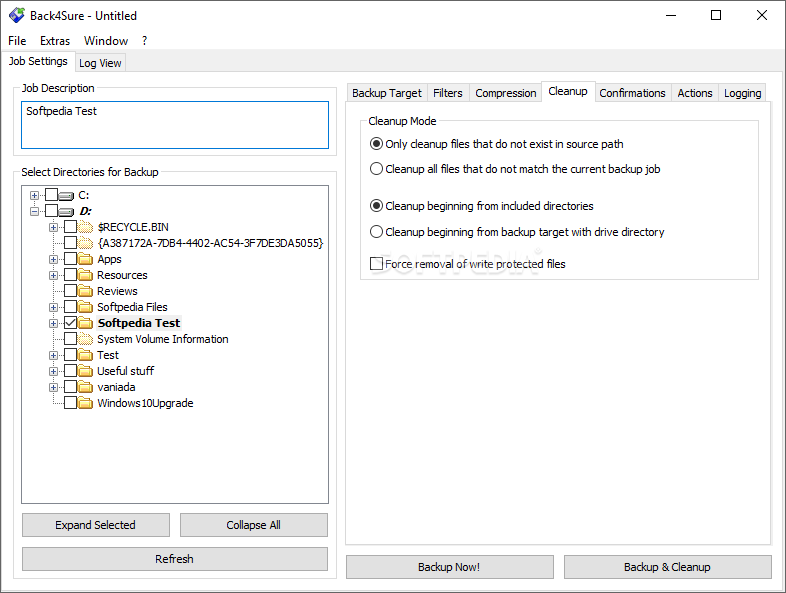
Task: Click the Useful stuff folder icon
Action: [x=86, y=371]
